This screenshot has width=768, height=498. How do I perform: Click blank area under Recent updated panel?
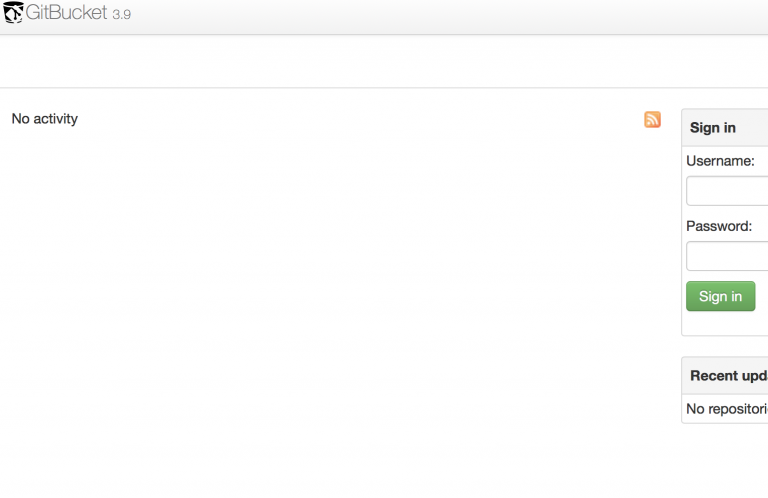[x=725, y=460]
